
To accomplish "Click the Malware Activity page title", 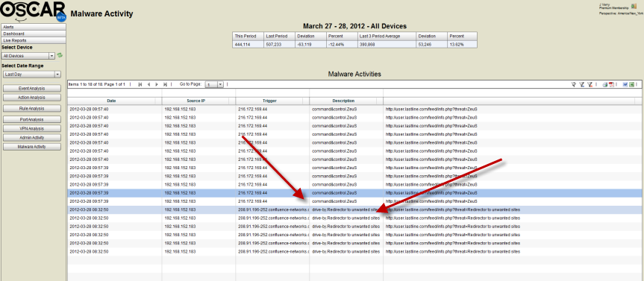I will (x=101, y=14).
